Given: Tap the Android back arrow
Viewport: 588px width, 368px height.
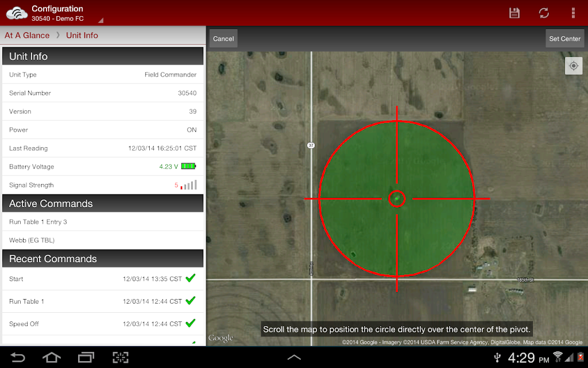Looking at the screenshot, I should pyautogui.click(x=17, y=357).
